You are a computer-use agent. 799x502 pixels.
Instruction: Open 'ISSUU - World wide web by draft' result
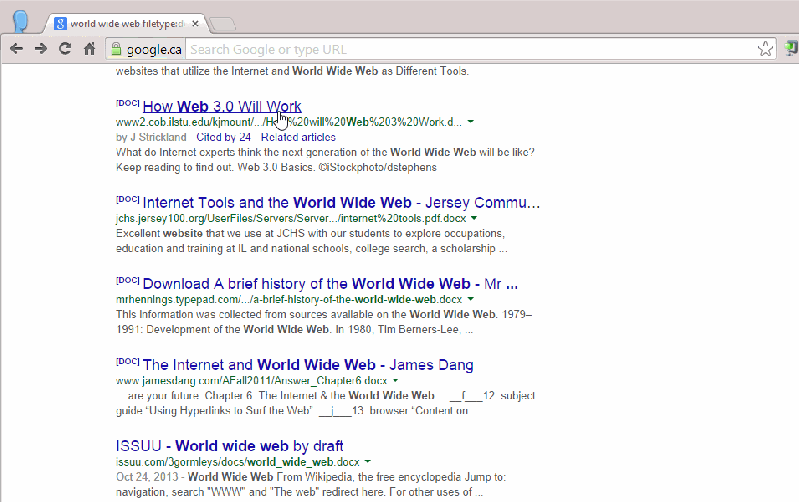pos(230,446)
